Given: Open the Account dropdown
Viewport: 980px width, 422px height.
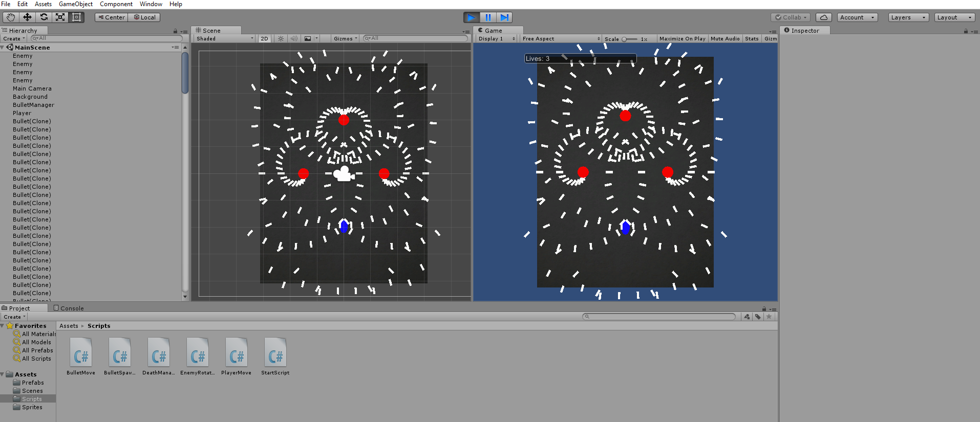Looking at the screenshot, I should click(x=858, y=17).
